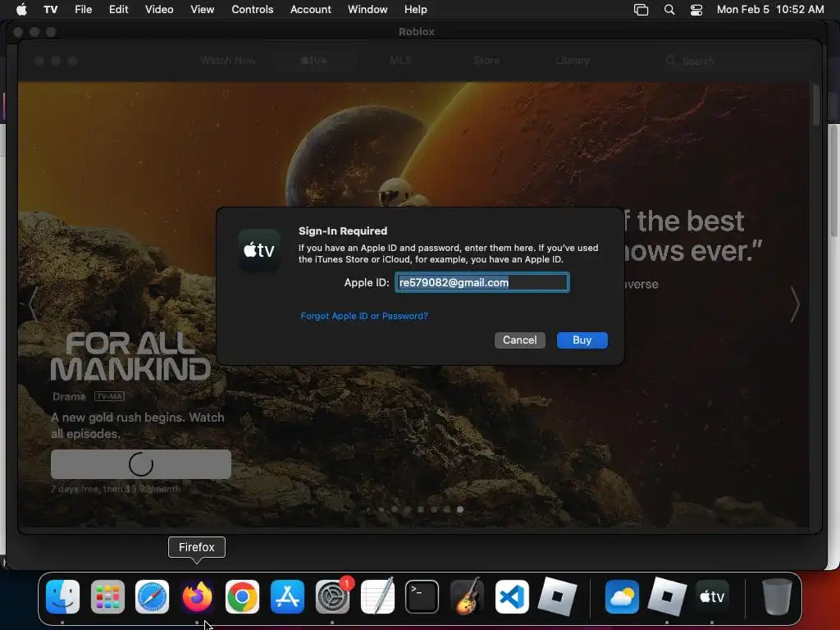The image size is (840, 630).
Task: Open Weather app from the dock
Action: click(x=622, y=596)
